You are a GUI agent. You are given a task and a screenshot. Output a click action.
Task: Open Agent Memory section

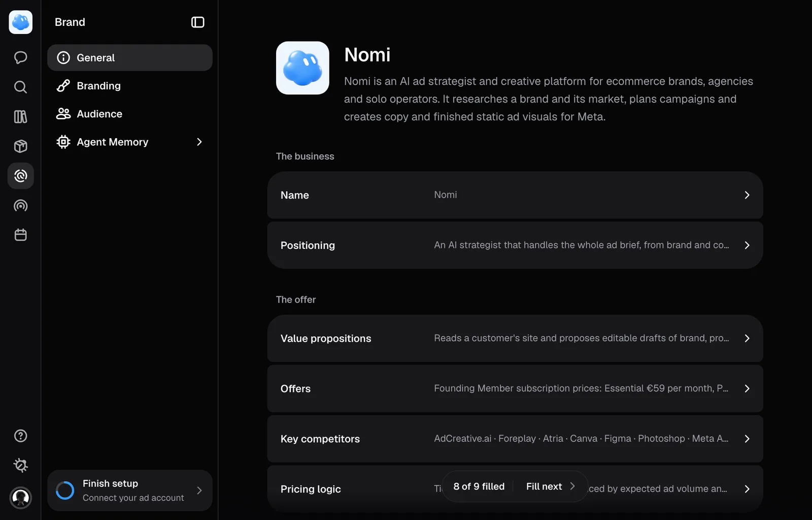click(130, 142)
